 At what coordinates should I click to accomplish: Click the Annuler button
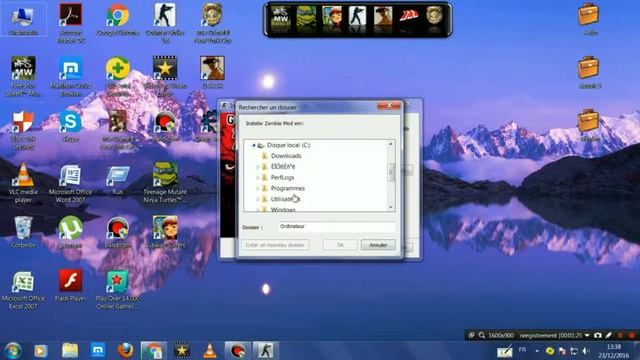click(378, 245)
